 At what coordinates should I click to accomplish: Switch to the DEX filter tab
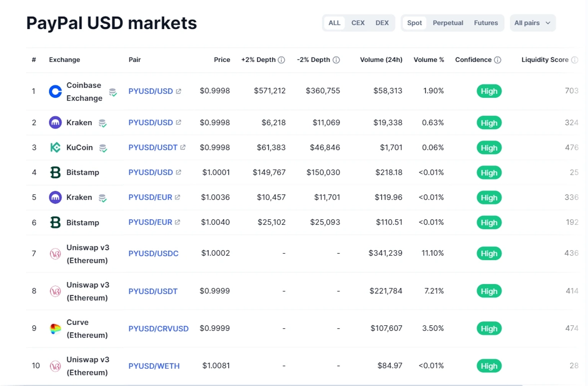click(x=382, y=23)
